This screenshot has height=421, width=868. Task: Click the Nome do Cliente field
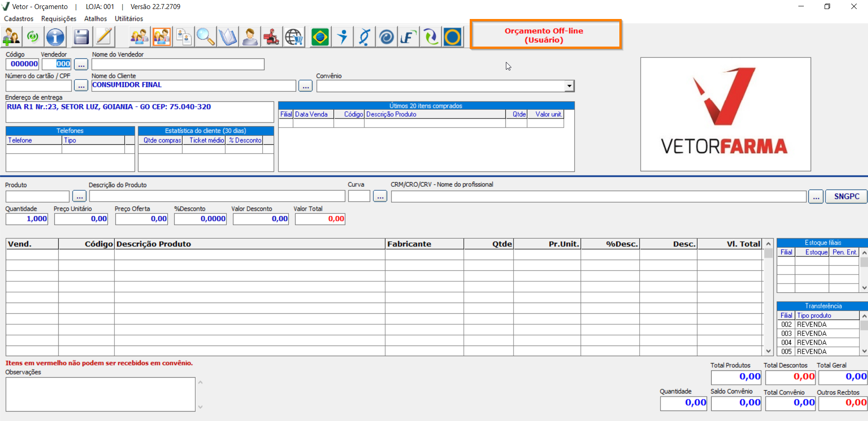coord(194,85)
